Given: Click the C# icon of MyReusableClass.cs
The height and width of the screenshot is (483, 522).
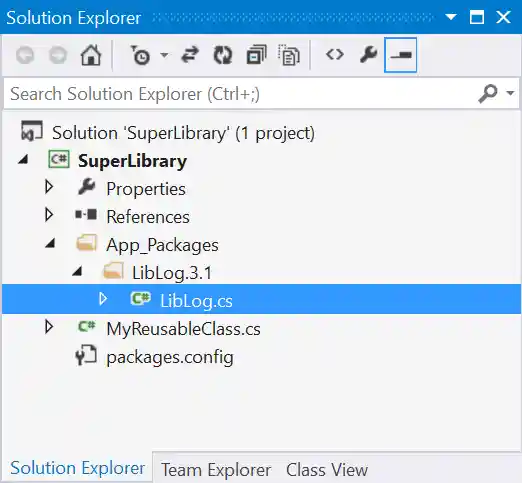Looking at the screenshot, I should pos(87,326).
